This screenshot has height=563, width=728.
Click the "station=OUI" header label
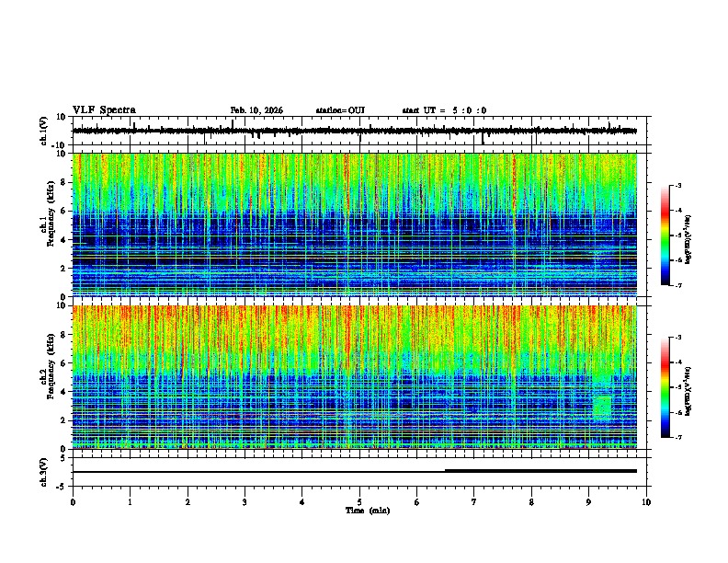tap(340, 110)
